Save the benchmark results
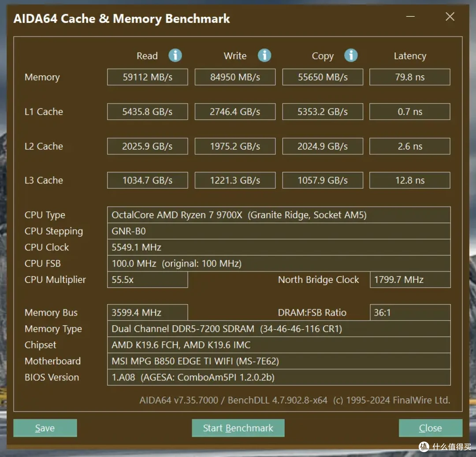476x457 pixels. coord(45,428)
